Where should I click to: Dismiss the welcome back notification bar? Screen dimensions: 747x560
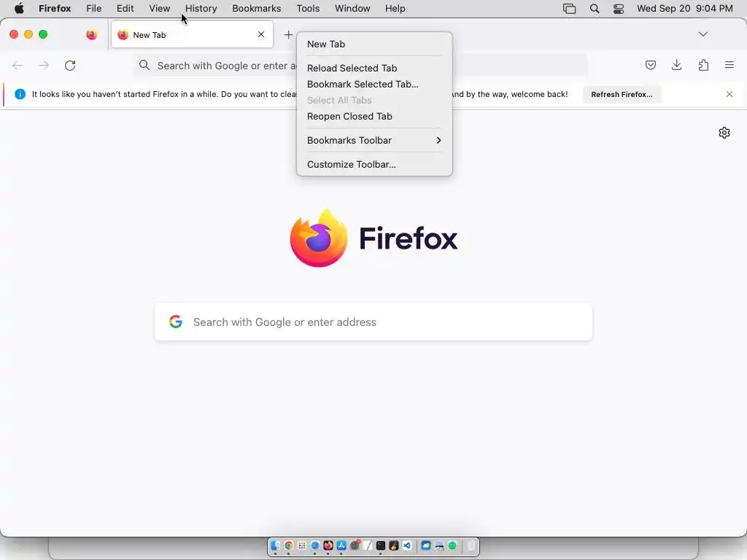[x=729, y=94]
